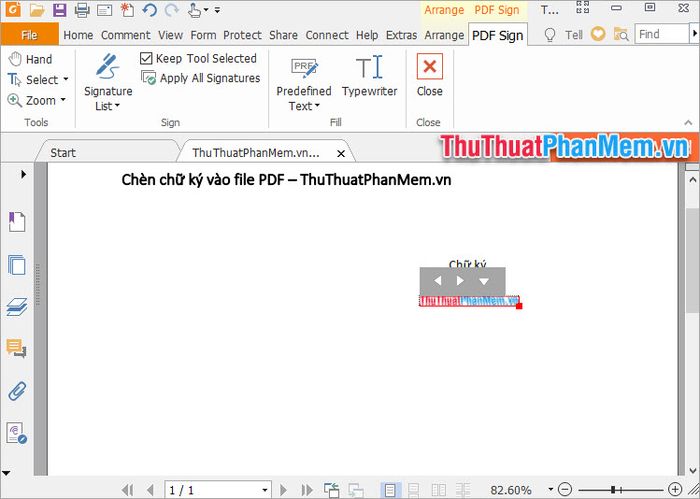Image resolution: width=700 pixels, height=499 pixels.
Task: Click the vertical scrollbar down arrow
Action: [692, 470]
